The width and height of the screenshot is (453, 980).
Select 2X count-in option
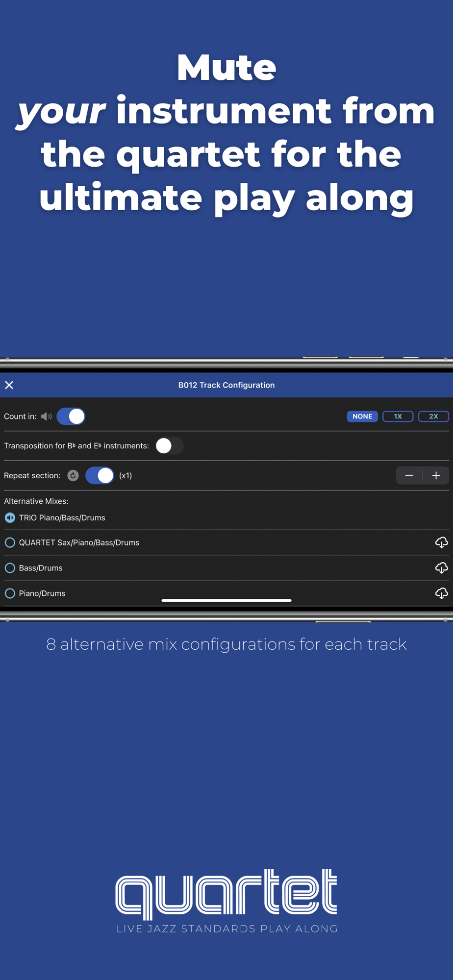tap(433, 416)
